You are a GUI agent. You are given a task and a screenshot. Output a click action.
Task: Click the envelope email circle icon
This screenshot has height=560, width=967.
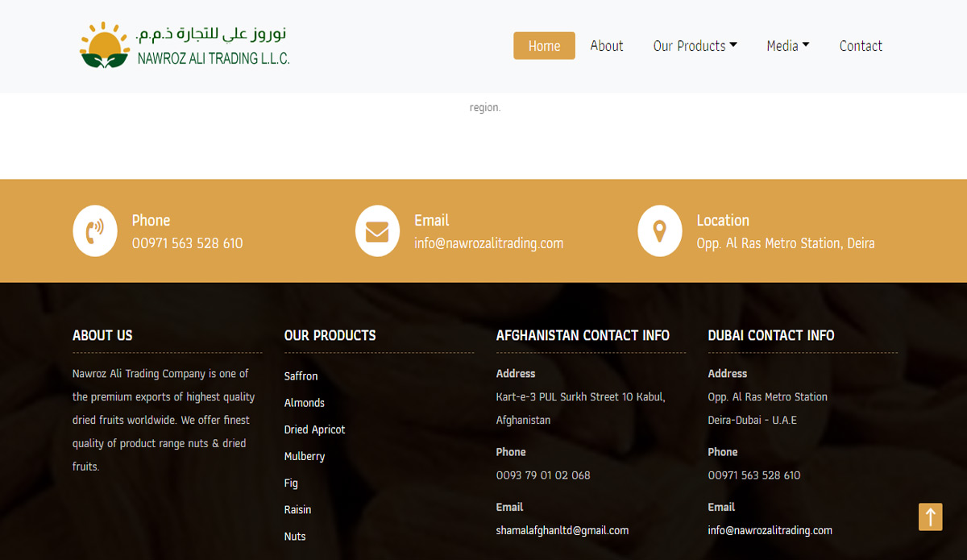pyautogui.click(x=377, y=231)
